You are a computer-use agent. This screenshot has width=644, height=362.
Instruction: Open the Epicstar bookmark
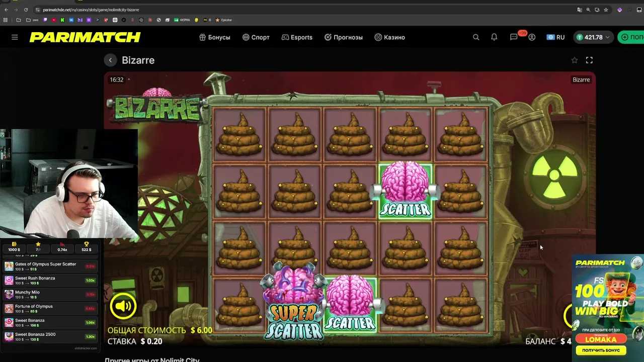[x=223, y=20]
